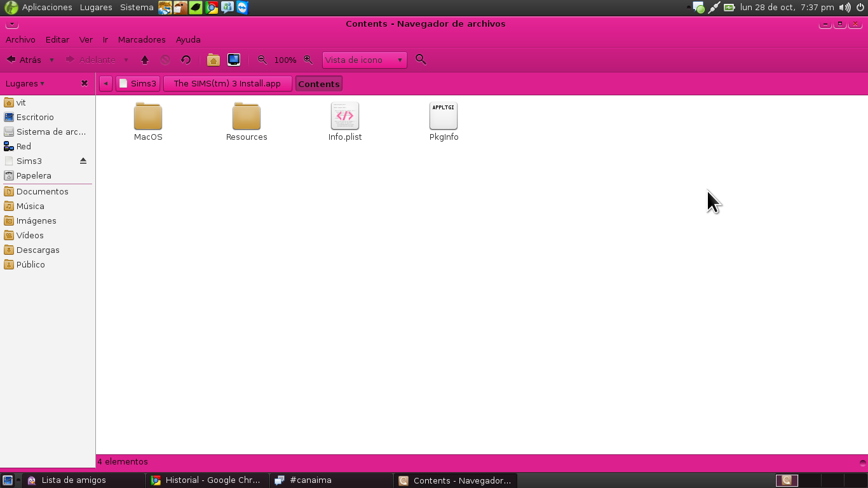Open the network connection indicator
868x488 pixels.
coord(714,8)
